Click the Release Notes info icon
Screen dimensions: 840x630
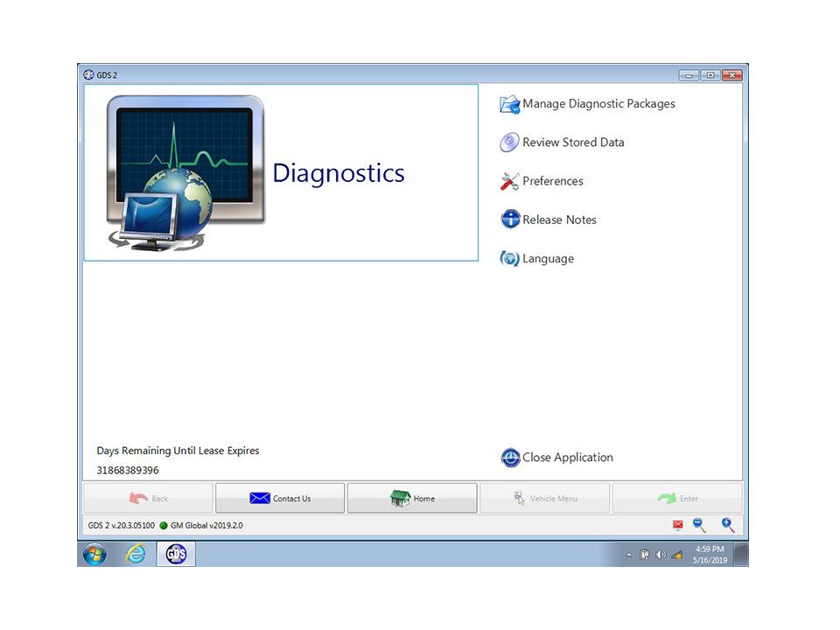point(509,220)
